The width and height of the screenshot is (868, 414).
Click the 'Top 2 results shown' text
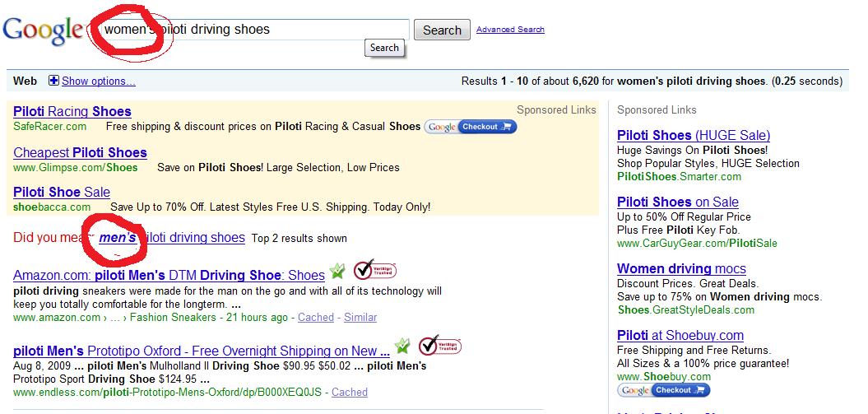pos(299,239)
